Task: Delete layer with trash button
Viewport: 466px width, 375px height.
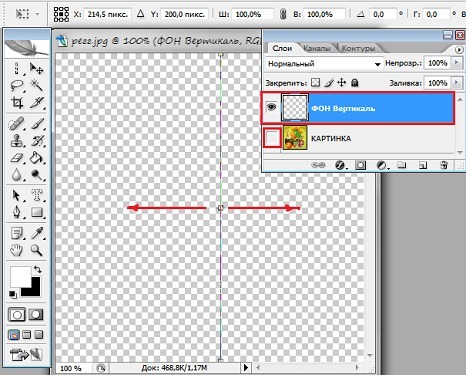Action: click(x=443, y=165)
